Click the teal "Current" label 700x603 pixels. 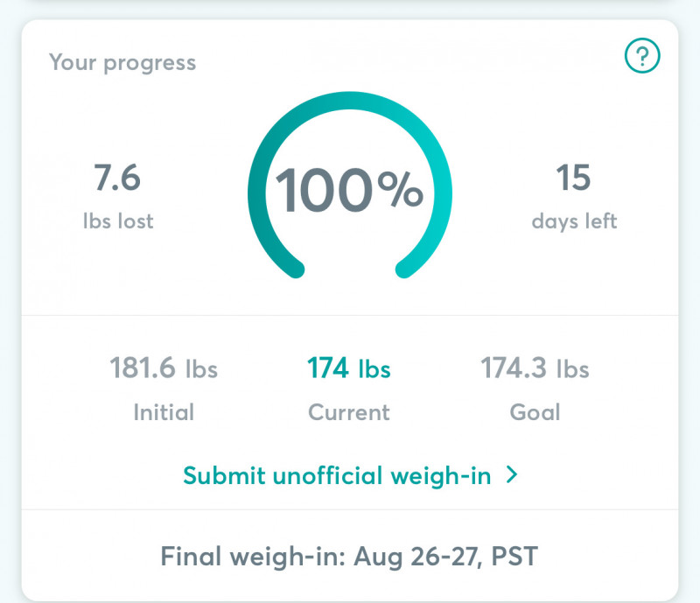[x=349, y=411]
